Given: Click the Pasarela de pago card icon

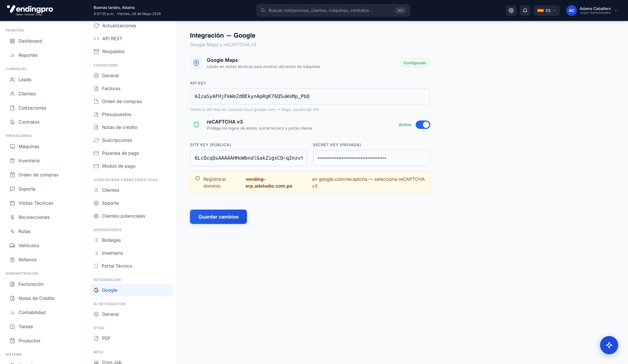Looking at the screenshot, I should click(96, 153).
